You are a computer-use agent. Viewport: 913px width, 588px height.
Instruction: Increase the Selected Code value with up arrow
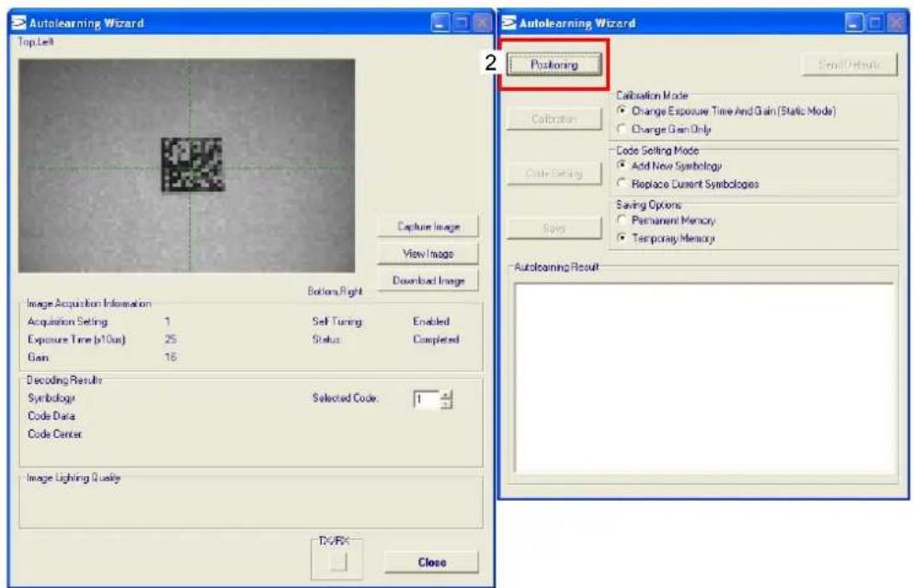(446, 395)
